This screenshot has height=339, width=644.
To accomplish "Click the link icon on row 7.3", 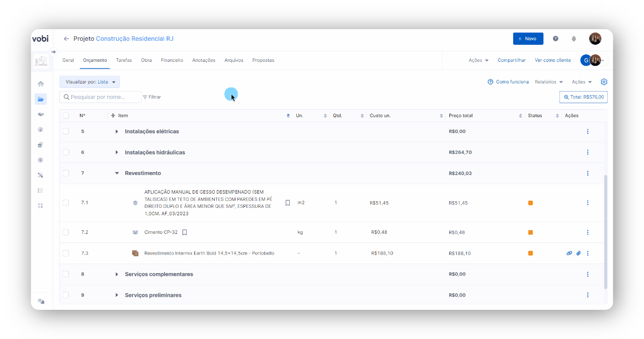I will coord(570,253).
